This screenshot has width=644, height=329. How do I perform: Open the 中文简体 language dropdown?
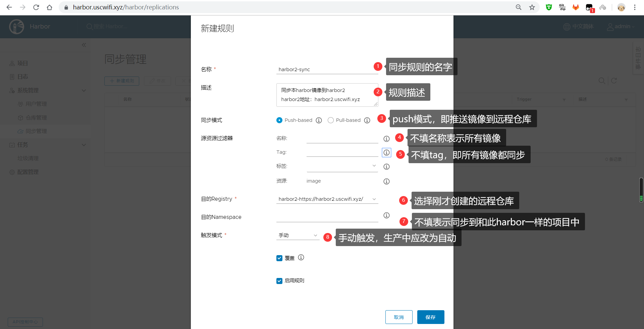point(578,27)
